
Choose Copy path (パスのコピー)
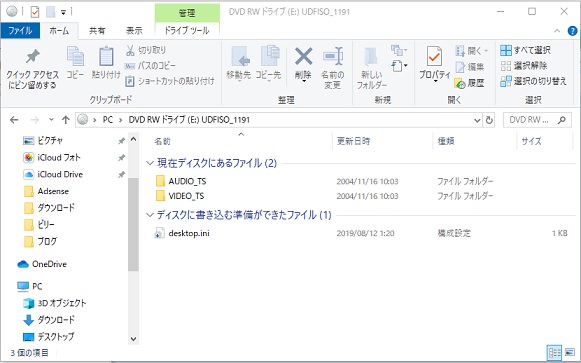[x=150, y=66]
